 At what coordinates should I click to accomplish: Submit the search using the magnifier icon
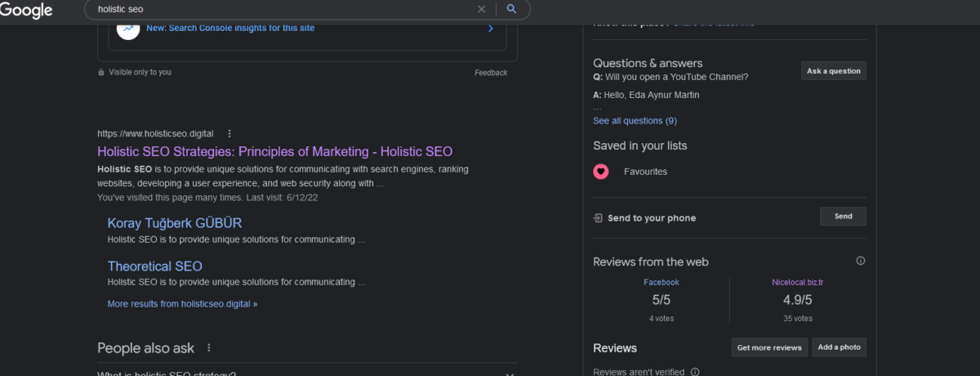[x=512, y=9]
